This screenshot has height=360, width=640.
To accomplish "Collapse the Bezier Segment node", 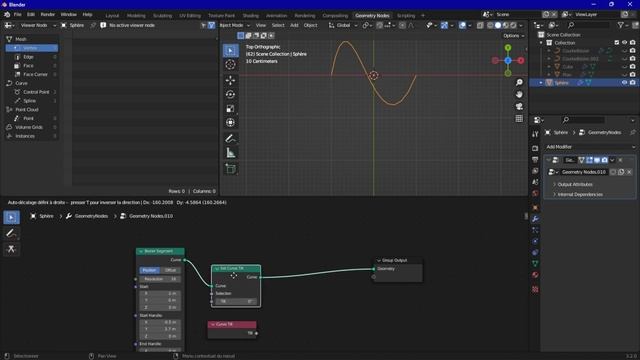I will (141, 251).
